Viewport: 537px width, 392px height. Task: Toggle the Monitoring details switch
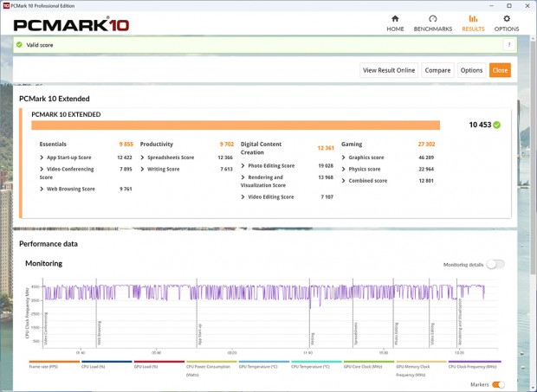pos(495,265)
